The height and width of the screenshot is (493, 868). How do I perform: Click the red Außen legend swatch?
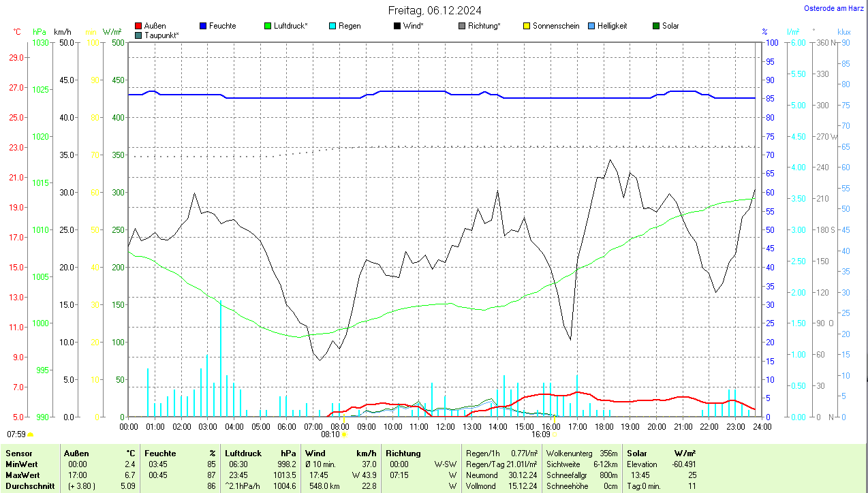139,26
